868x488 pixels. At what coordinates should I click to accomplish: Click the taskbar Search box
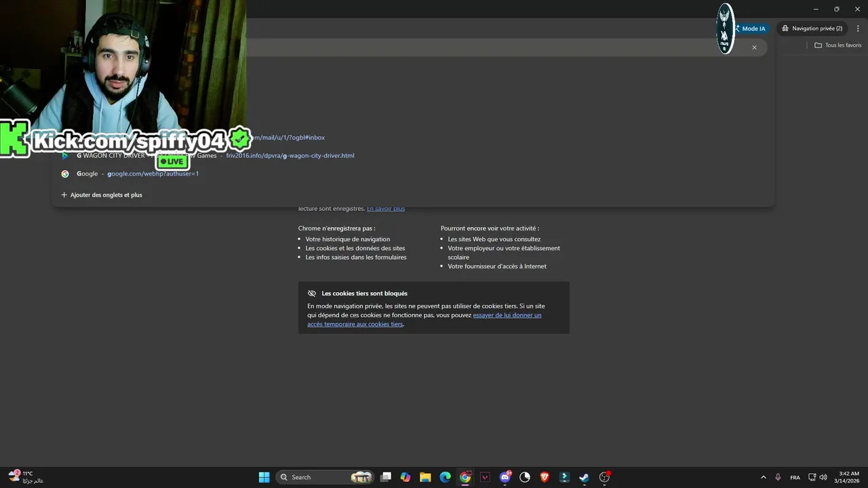coord(326,477)
